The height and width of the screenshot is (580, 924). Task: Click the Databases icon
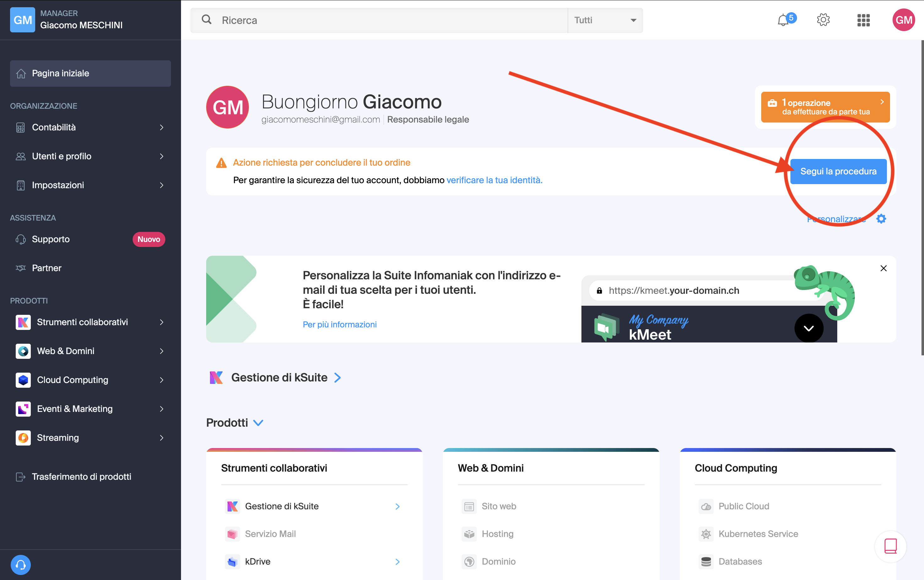coord(706,561)
